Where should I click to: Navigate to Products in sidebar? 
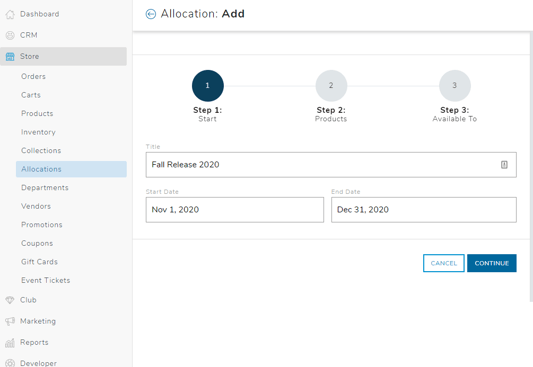point(37,113)
